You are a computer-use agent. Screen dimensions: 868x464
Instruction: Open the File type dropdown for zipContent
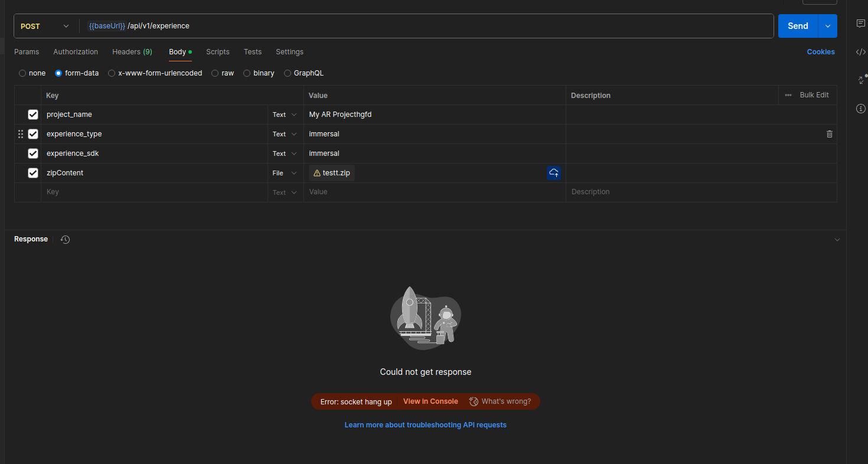[x=285, y=173]
